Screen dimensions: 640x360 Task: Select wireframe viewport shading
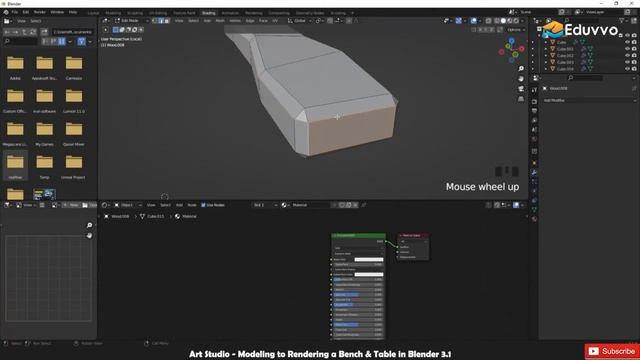click(497, 21)
